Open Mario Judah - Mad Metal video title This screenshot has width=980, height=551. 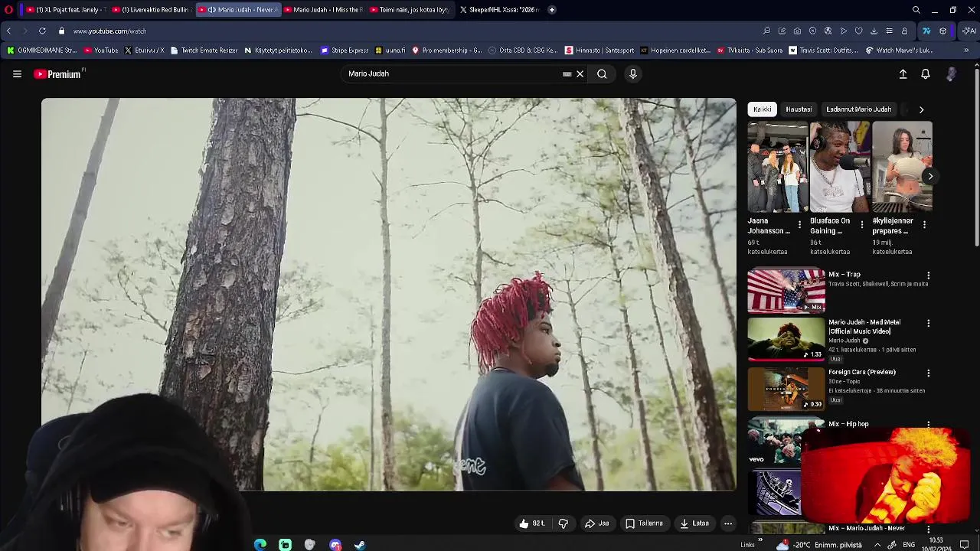[x=864, y=327]
